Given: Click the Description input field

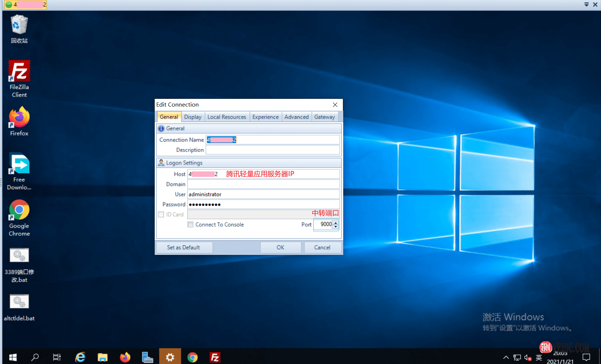Looking at the screenshot, I should pos(272,150).
